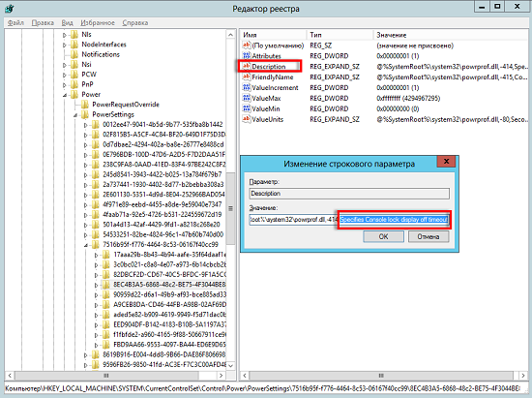Click the tree pane vertical scrollbar thumb
532x398 pixels.
[x=231, y=208]
